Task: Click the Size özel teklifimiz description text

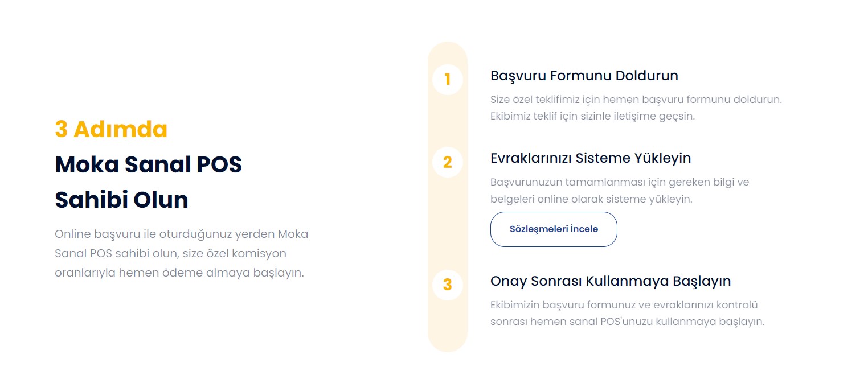Action: pos(636,108)
